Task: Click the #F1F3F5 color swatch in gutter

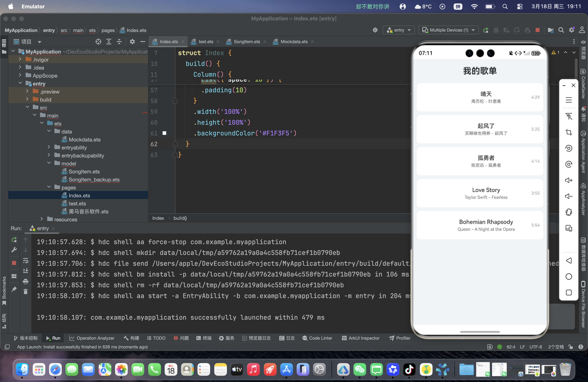Action: point(164,133)
